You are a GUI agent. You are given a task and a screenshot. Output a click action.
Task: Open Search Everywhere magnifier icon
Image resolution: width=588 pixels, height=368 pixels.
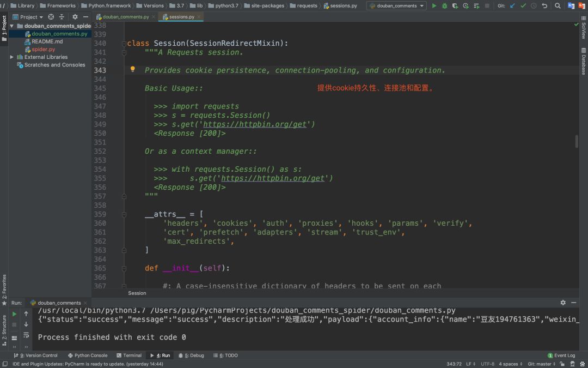pos(558,5)
